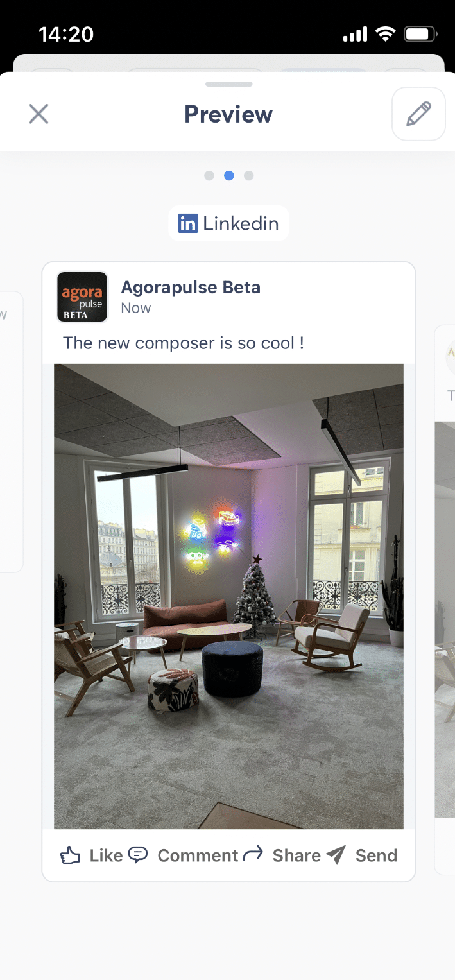Tap the pencil edit icon

click(418, 114)
